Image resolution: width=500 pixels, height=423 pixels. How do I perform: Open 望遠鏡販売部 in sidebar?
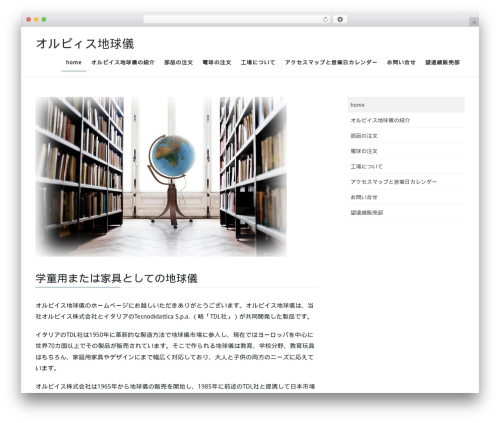pos(406,212)
